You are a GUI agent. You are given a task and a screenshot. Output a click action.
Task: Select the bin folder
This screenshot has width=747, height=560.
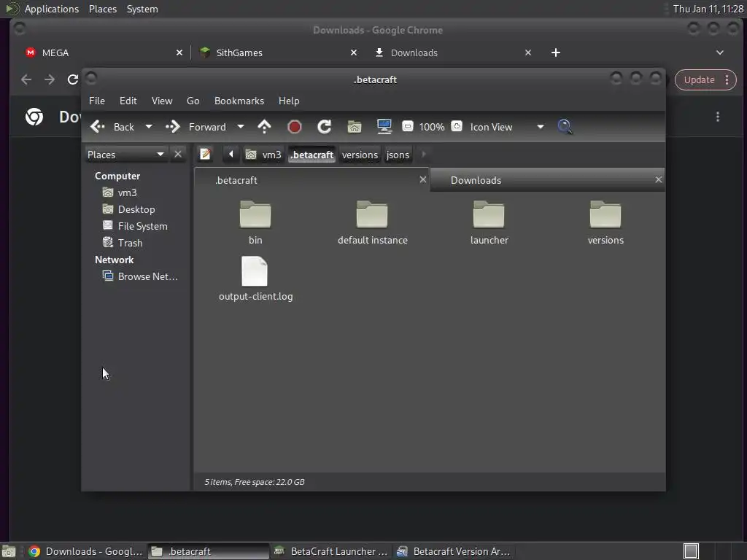255,222
